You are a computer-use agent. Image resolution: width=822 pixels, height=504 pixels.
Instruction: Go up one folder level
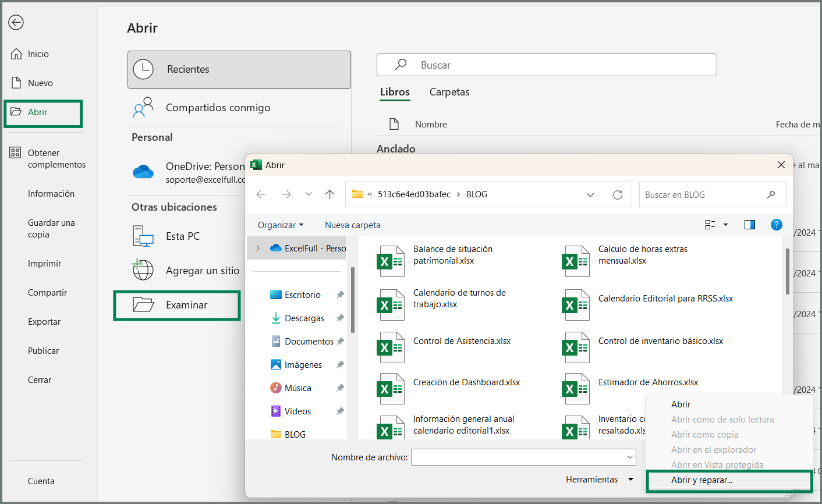click(330, 194)
